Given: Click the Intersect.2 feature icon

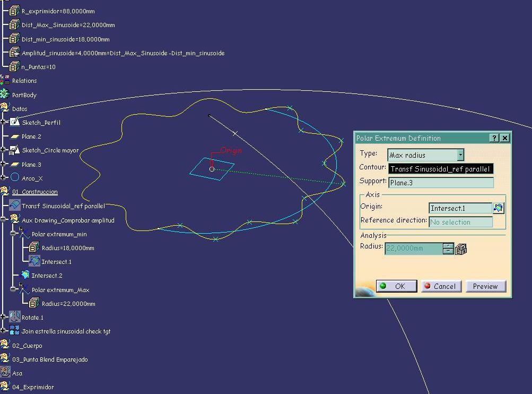Looking at the screenshot, I should [x=25, y=275].
